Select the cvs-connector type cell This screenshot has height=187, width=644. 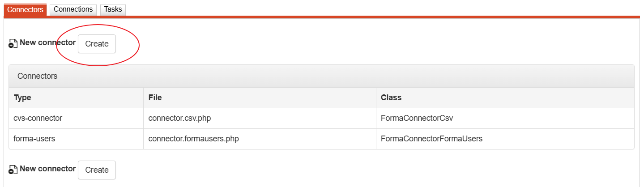tap(38, 118)
